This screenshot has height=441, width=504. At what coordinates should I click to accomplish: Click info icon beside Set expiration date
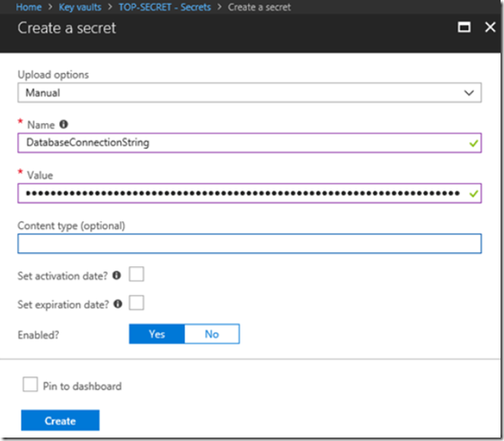coord(118,304)
